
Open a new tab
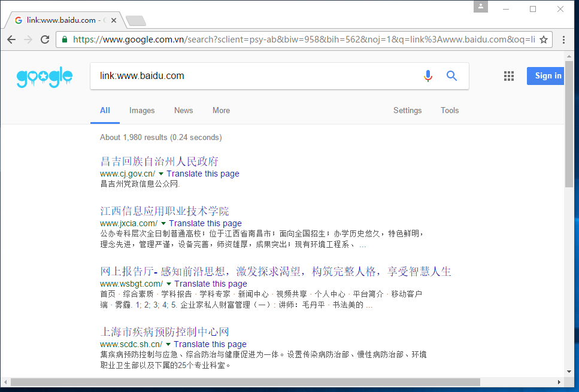pos(136,21)
